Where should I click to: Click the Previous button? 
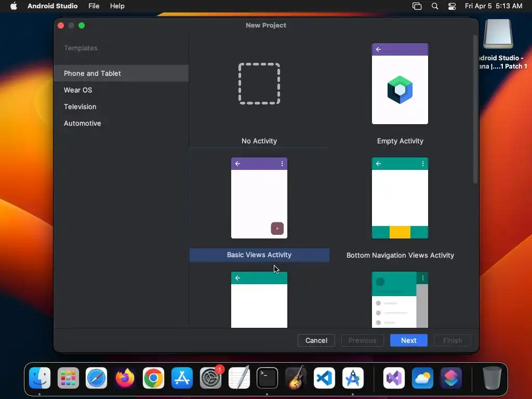pos(362,340)
